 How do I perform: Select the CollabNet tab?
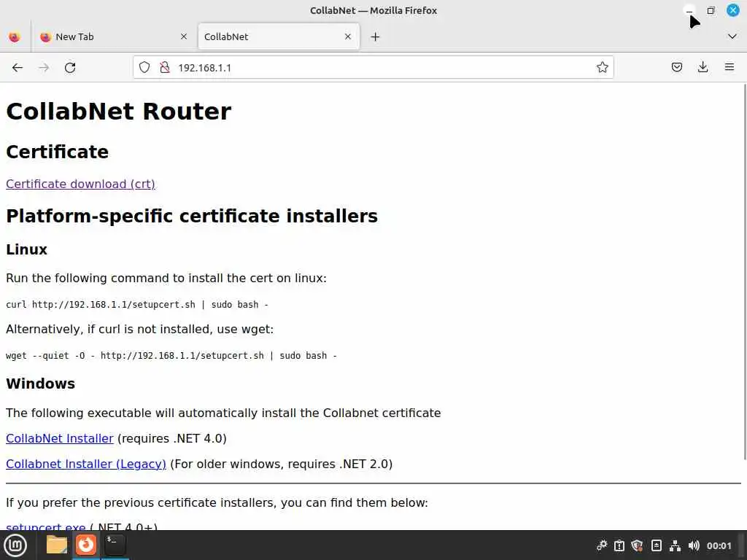point(279,36)
